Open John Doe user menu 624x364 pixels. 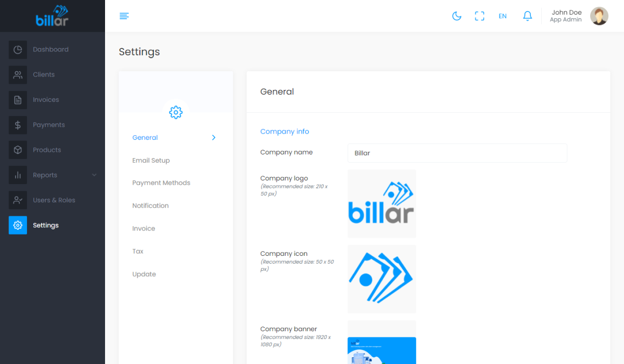(x=579, y=16)
